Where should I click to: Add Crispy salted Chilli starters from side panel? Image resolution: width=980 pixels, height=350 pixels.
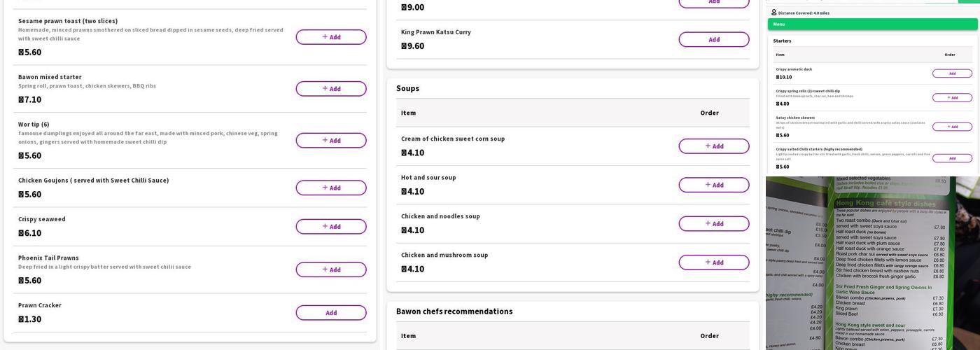952,158
